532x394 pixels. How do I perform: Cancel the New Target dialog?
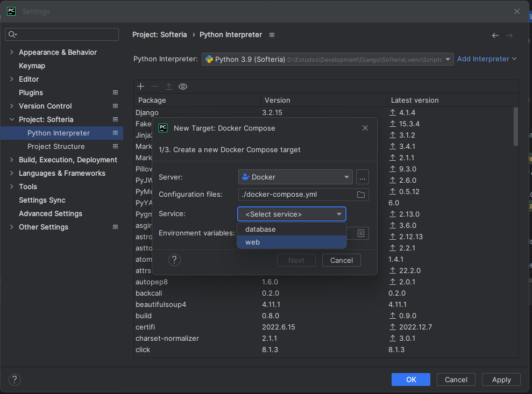coord(341,260)
